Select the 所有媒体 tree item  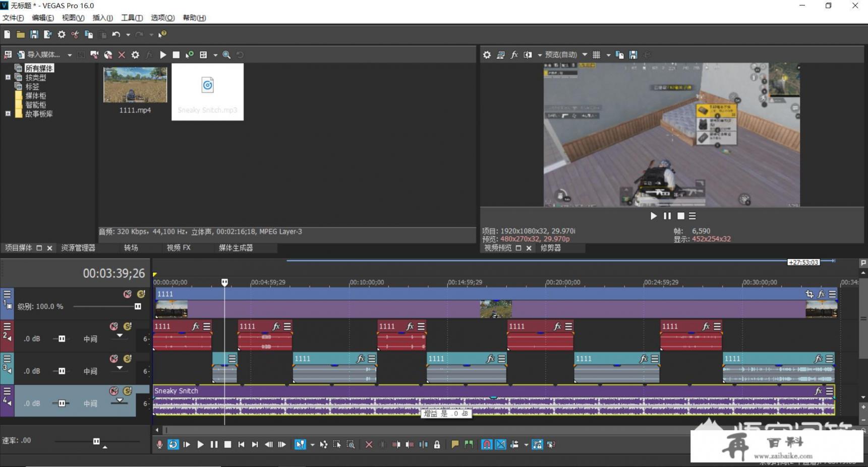(x=39, y=68)
